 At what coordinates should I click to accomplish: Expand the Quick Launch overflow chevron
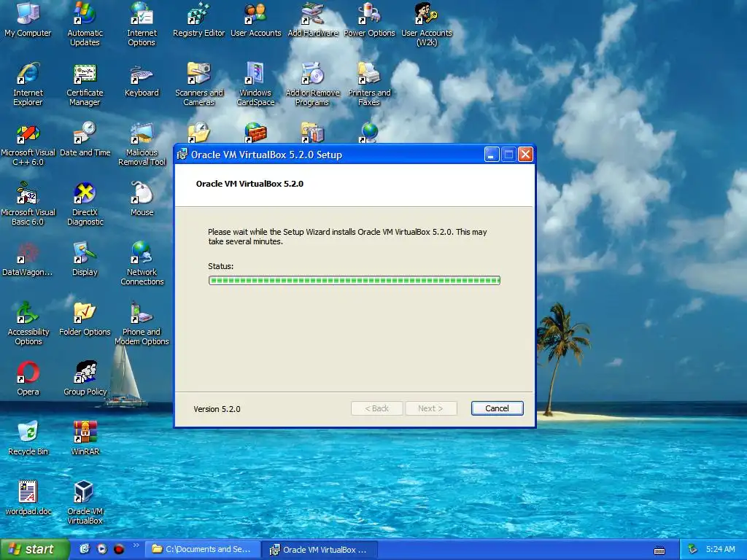136,545
